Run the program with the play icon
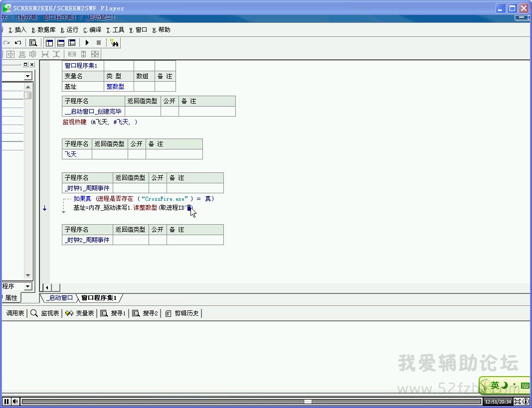Image resolution: width=532 pixels, height=408 pixels. (87, 43)
